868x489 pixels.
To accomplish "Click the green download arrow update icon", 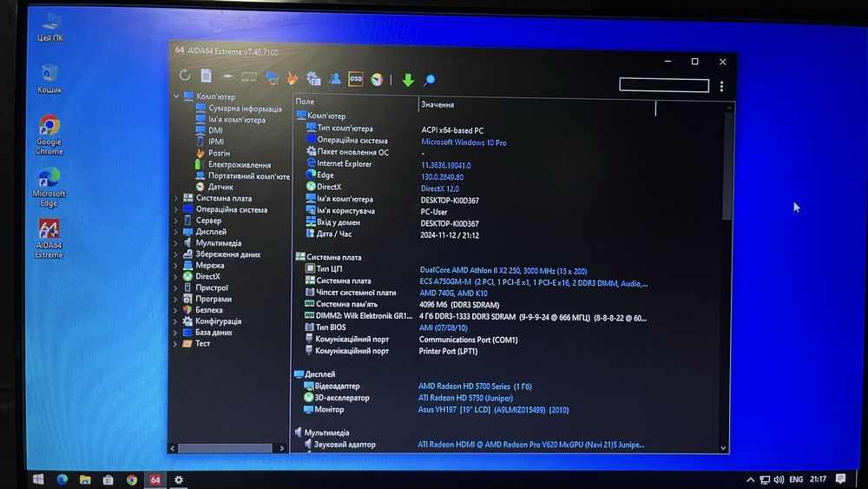I will (x=408, y=80).
